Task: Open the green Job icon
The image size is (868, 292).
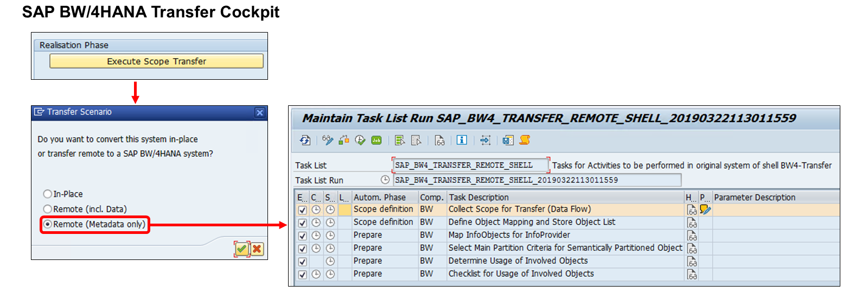Action: 376,141
